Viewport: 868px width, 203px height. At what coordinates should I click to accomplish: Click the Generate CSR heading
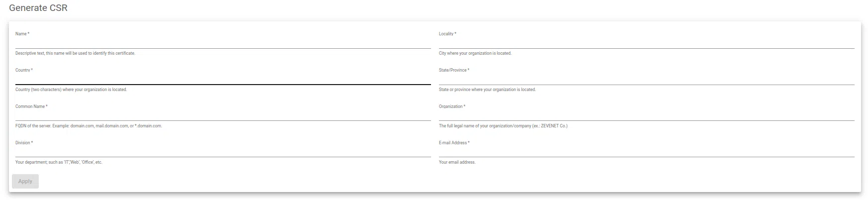coord(38,8)
